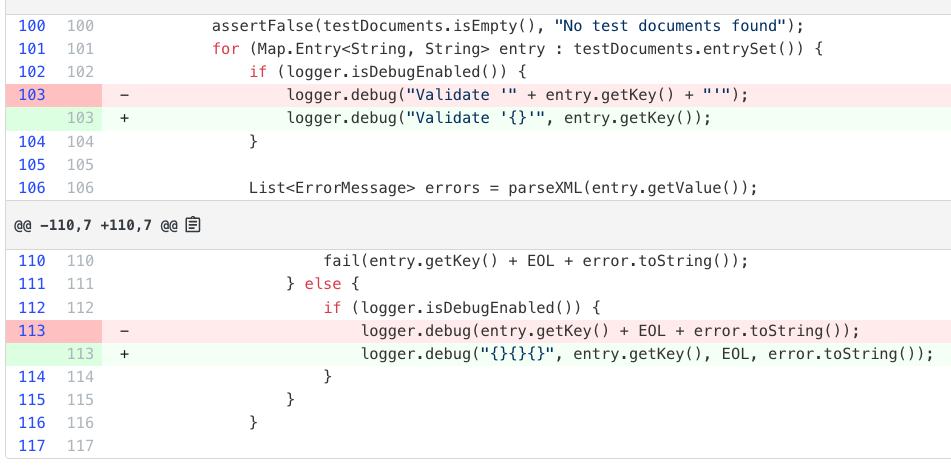Click the plus marker on line 113
This screenshot has height=467, width=951.
click(x=124, y=354)
